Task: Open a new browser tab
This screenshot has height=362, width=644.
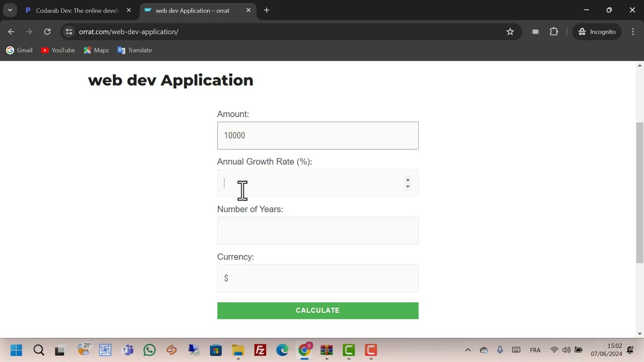Action: [x=267, y=10]
